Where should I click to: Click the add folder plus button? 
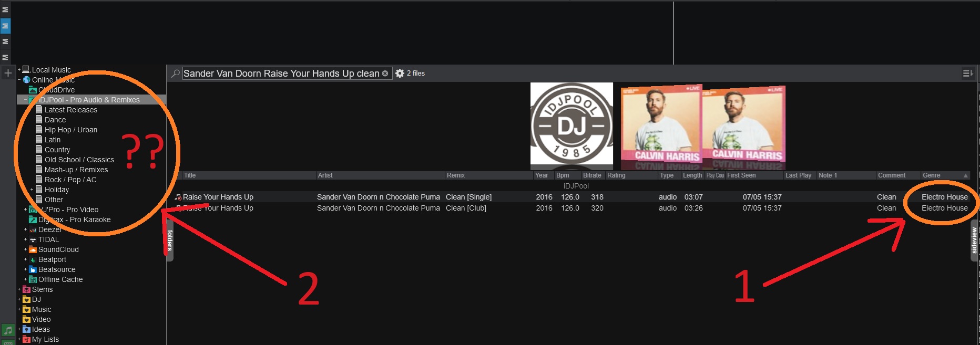pos(8,74)
